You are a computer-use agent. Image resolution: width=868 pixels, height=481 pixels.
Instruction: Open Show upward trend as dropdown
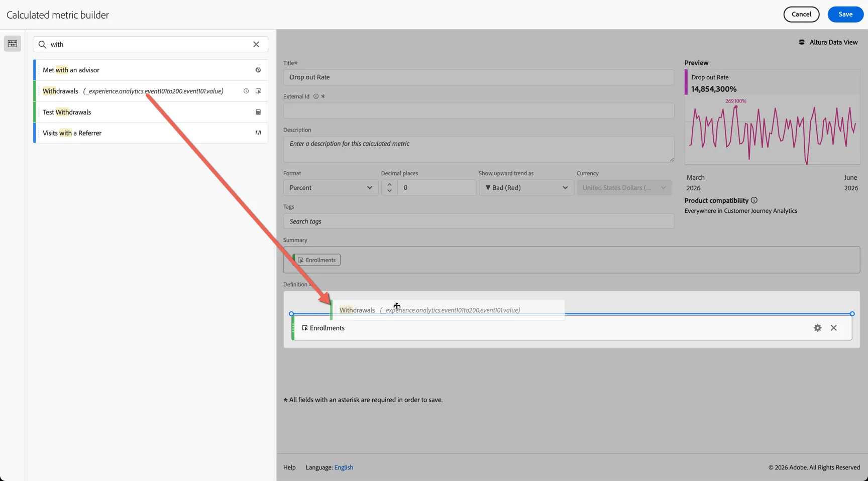click(526, 188)
